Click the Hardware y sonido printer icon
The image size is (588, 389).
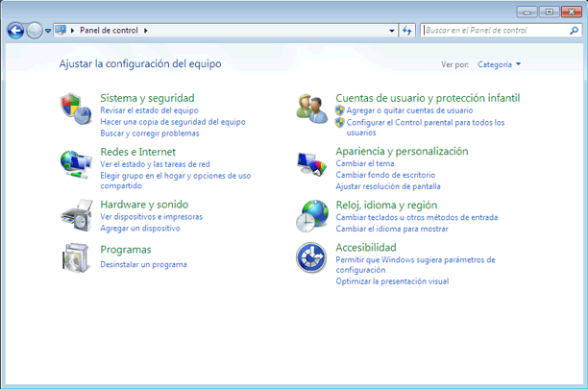74,213
